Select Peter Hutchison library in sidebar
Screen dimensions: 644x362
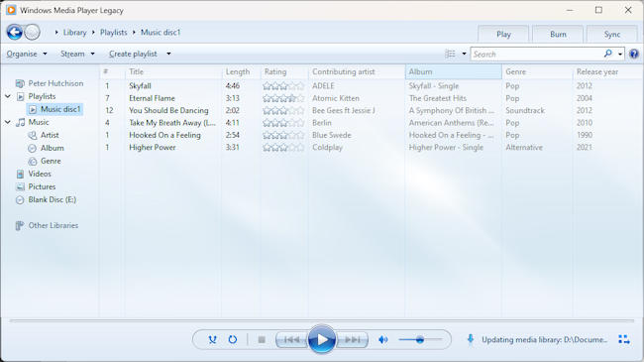pyautogui.click(x=50, y=83)
